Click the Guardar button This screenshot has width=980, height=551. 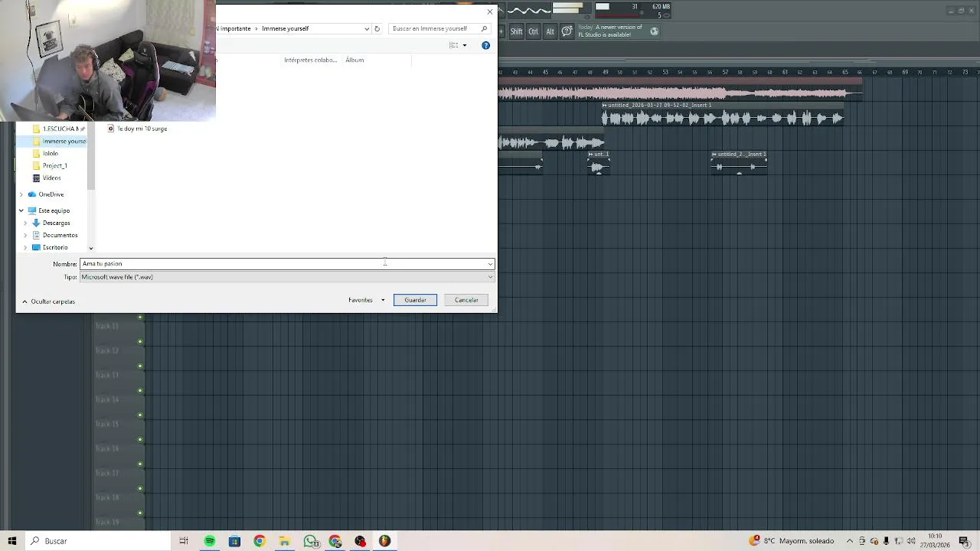[x=415, y=300]
